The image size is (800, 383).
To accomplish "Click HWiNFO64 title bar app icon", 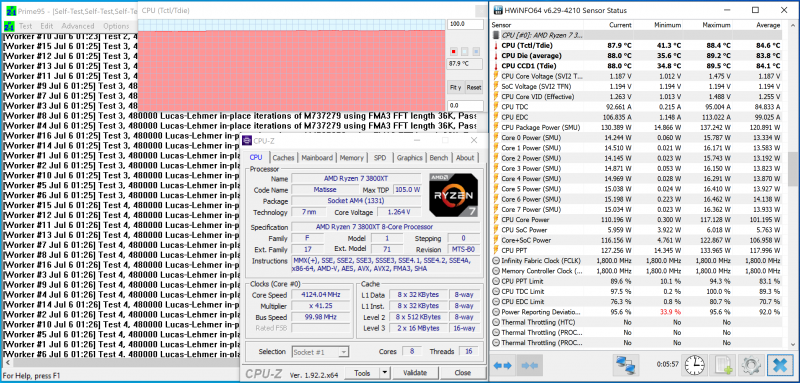I will 497,10.
